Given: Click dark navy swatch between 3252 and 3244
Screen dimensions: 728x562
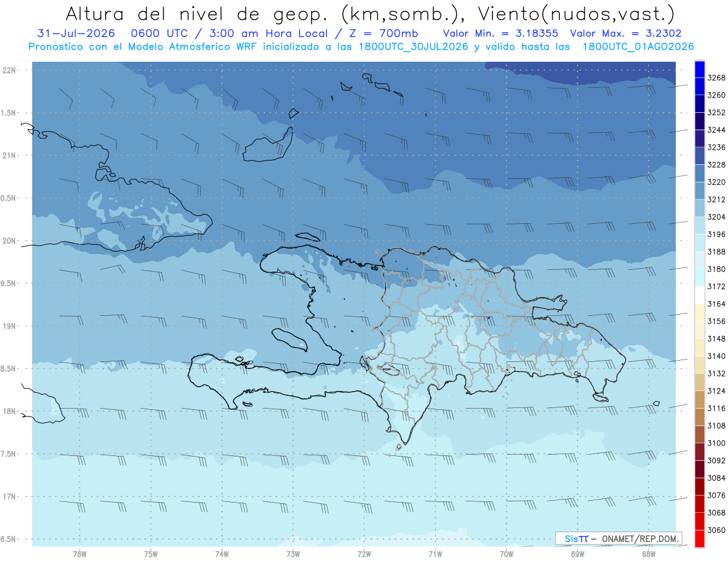Looking at the screenshot, I should click(x=699, y=121).
